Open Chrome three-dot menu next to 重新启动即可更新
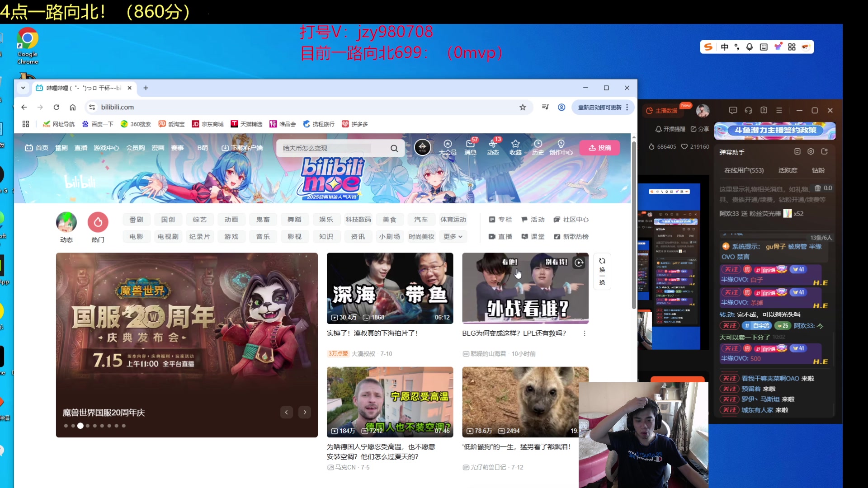 pos(627,107)
